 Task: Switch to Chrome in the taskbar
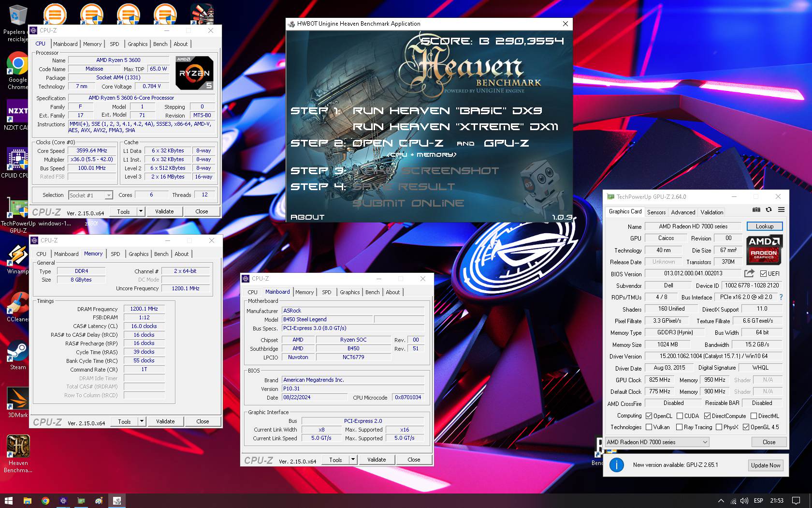(x=45, y=501)
